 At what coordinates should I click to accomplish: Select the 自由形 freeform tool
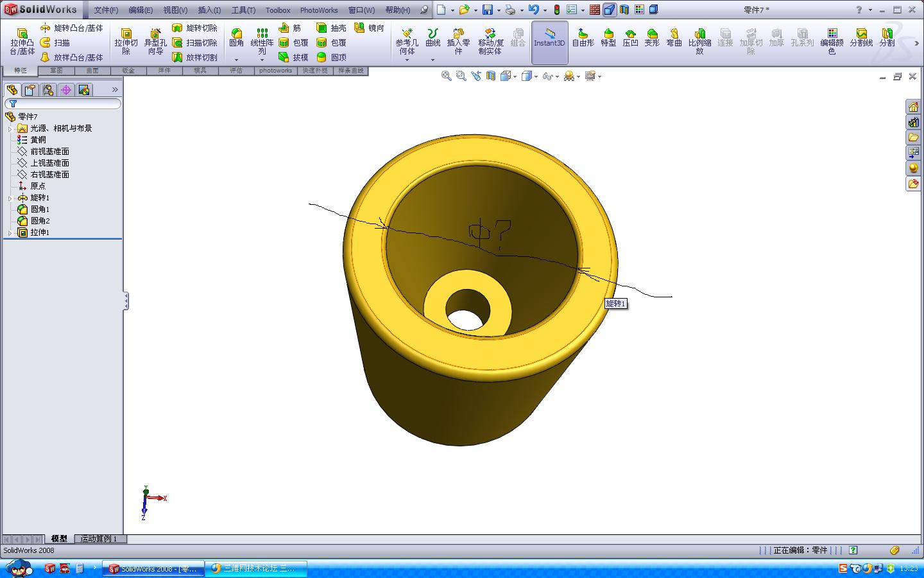click(583, 38)
